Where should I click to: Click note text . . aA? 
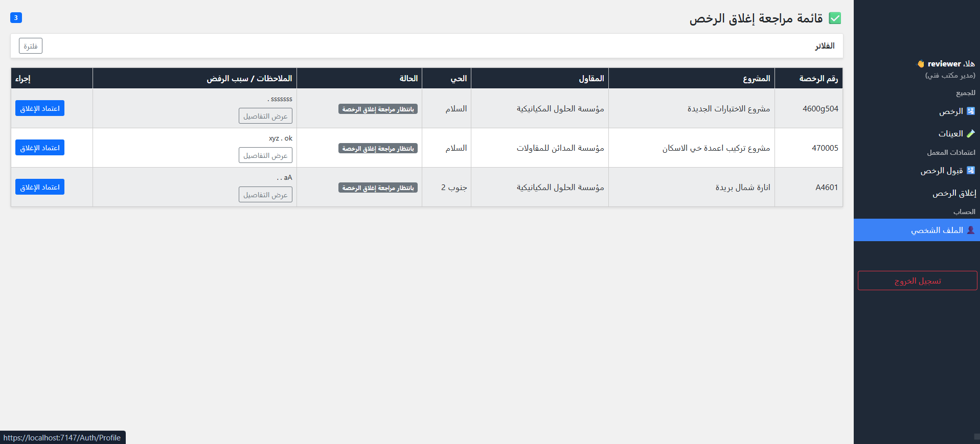pos(284,177)
